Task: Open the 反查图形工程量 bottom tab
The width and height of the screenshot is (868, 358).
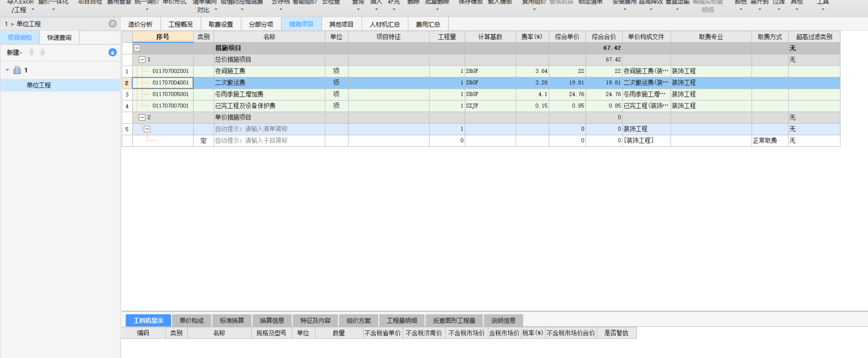Action: [454, 321]
